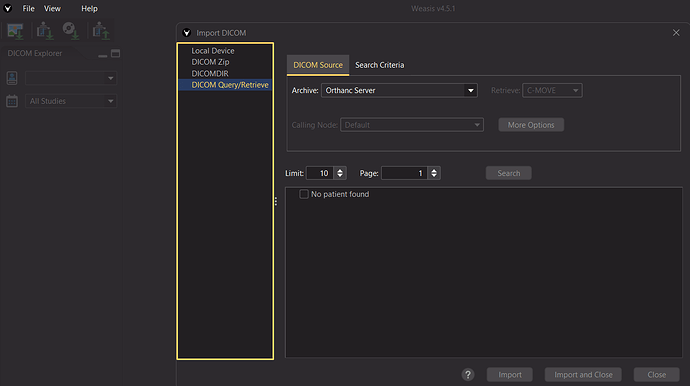The height and width of the screenshot is (386, 690).
Task: Click the Page number input field
Action: (404, 173)
